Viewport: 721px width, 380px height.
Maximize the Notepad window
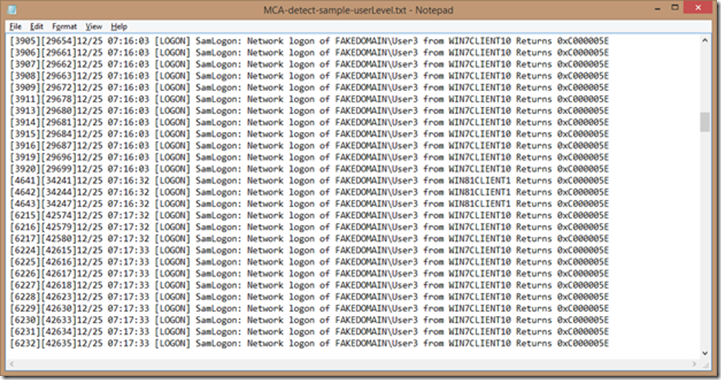pyautogui.click(x=675, y=8)
